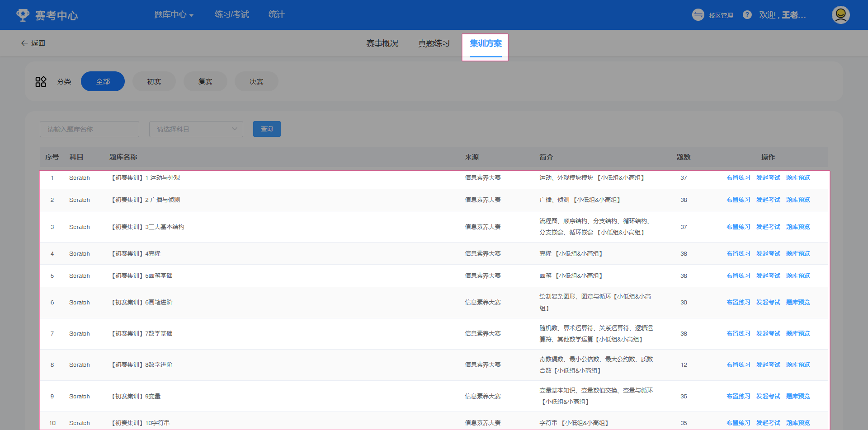Click 题库预览 for 4克隆 row
Viewport: 868px width, 430px height.
click(798, 254)
